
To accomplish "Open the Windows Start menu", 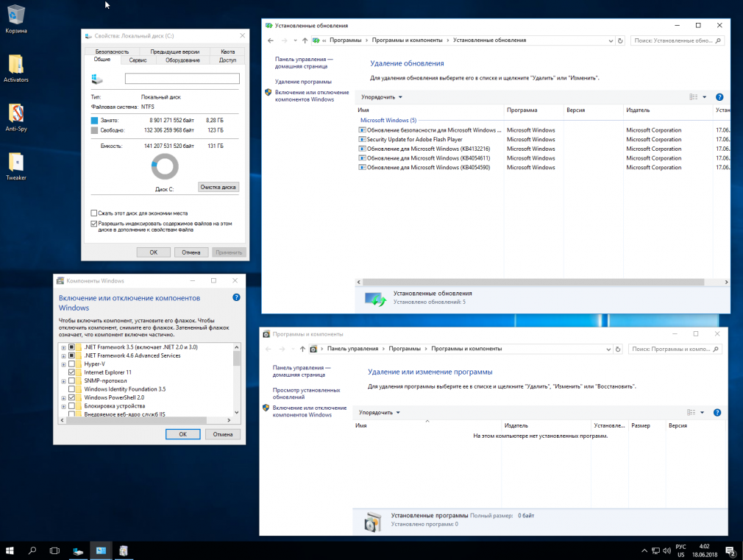I will [10, 550].
